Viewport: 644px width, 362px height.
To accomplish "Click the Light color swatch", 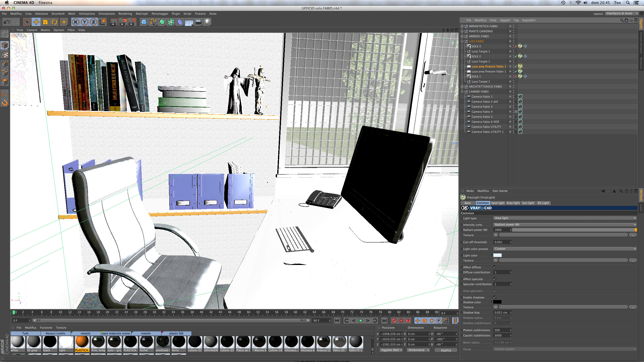I will [x=497, y=255].
